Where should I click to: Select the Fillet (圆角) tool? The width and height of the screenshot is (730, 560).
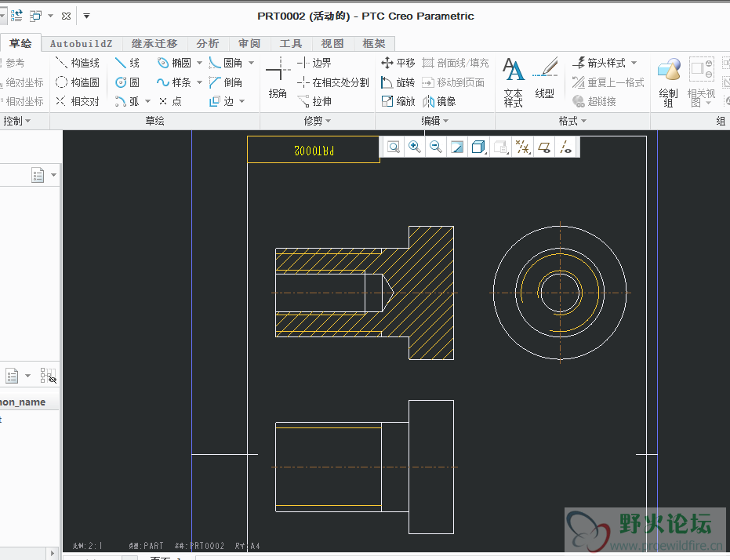[226, 63]
